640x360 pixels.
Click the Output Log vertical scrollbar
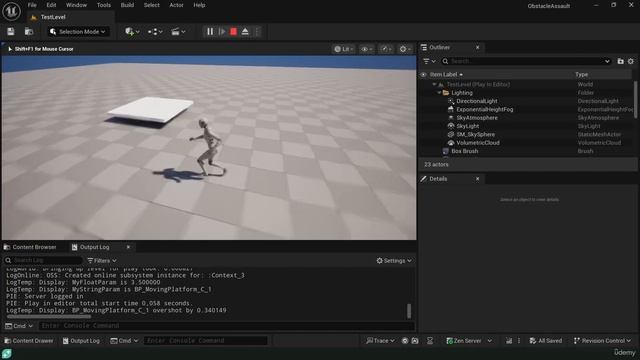(x=409, y=311)
